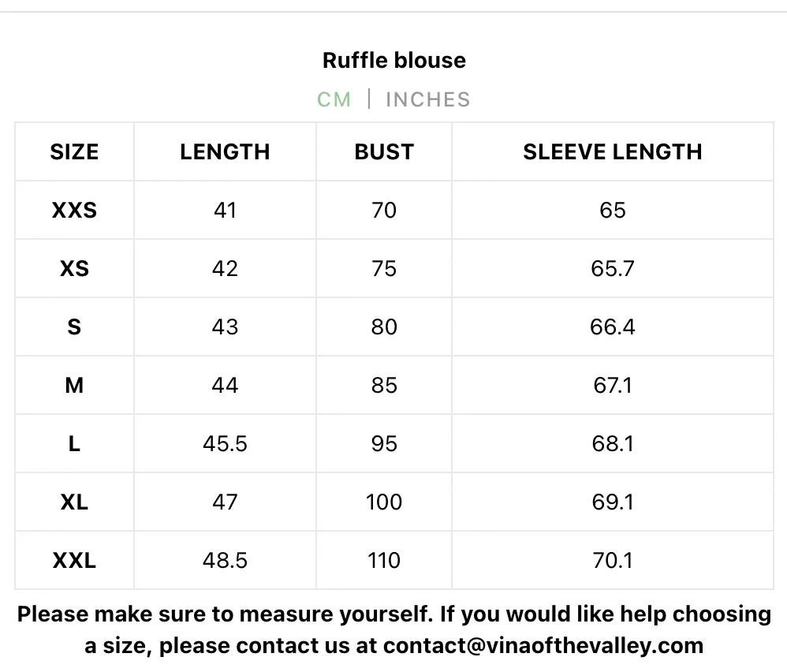The width and height of the screenshot is (787, 672).
Task: Click the 45.5 length value
Action: [225, 443]
